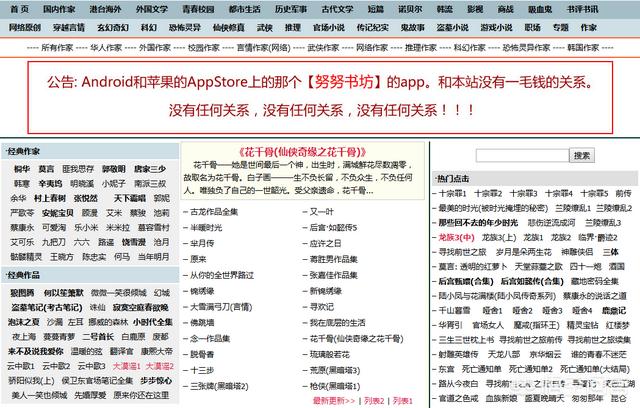This screenshot has height=408, width=640.
Task: Open the 玄幻奇幻 category
Action: pyautogui.click(x=113, y=27)
